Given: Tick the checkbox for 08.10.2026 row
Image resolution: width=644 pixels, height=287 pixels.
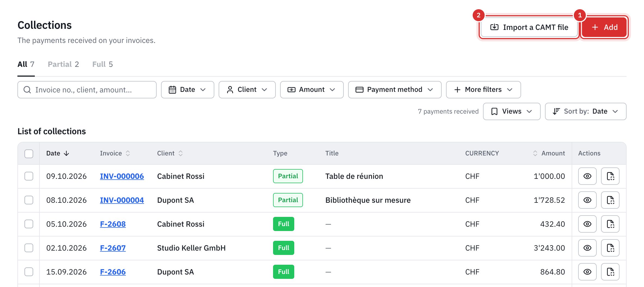Looking at the screenshot, I should coord(29,200).
